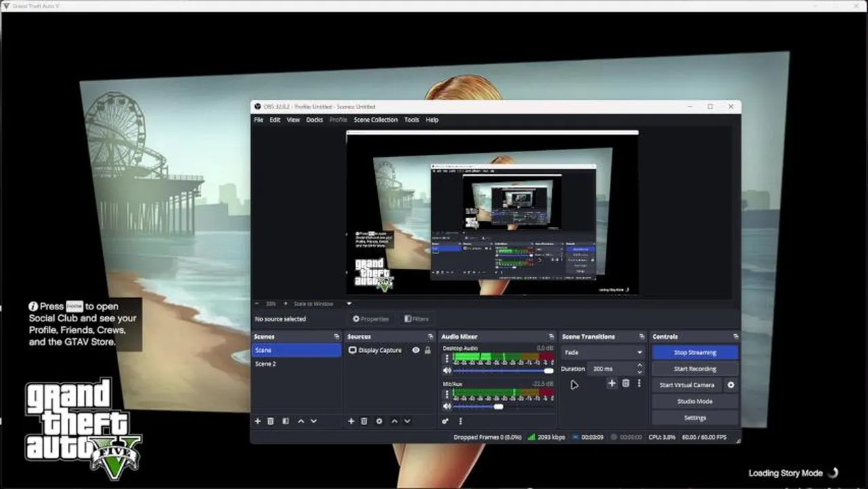Remove selected scene with trash icon
Screen dimensions: 868x489
(x=270, y=421)
